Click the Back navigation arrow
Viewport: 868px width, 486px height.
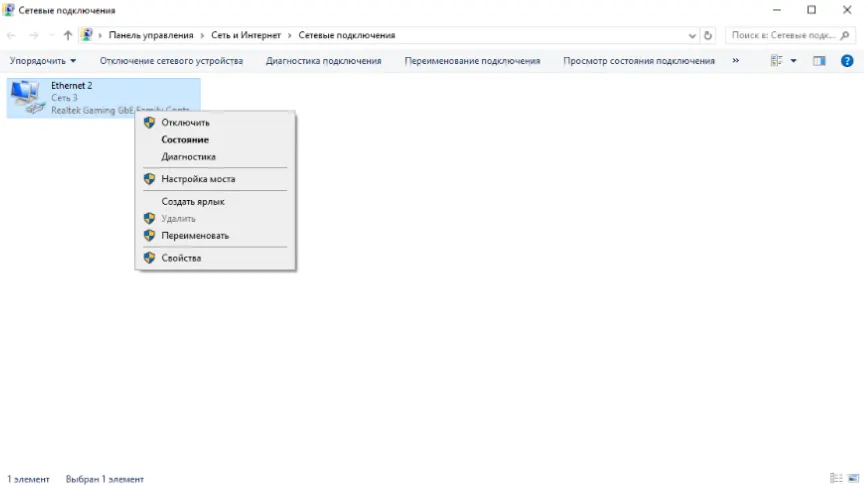12,35
